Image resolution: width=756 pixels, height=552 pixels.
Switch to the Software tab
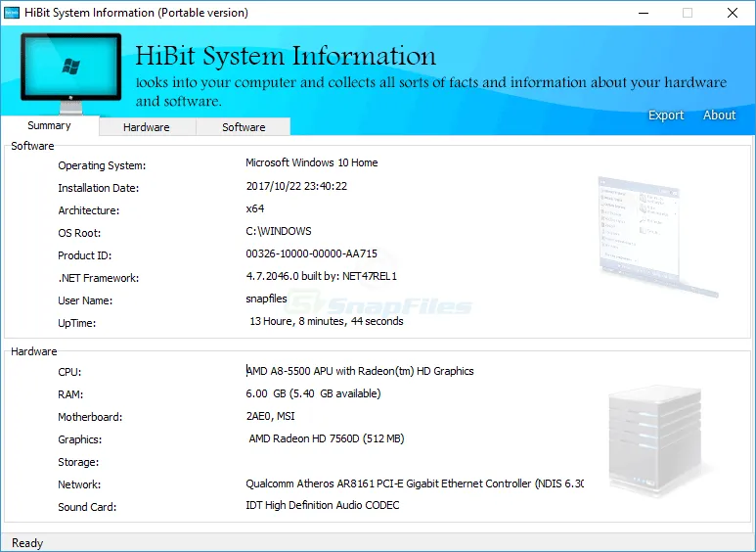(x=244, y=127)
